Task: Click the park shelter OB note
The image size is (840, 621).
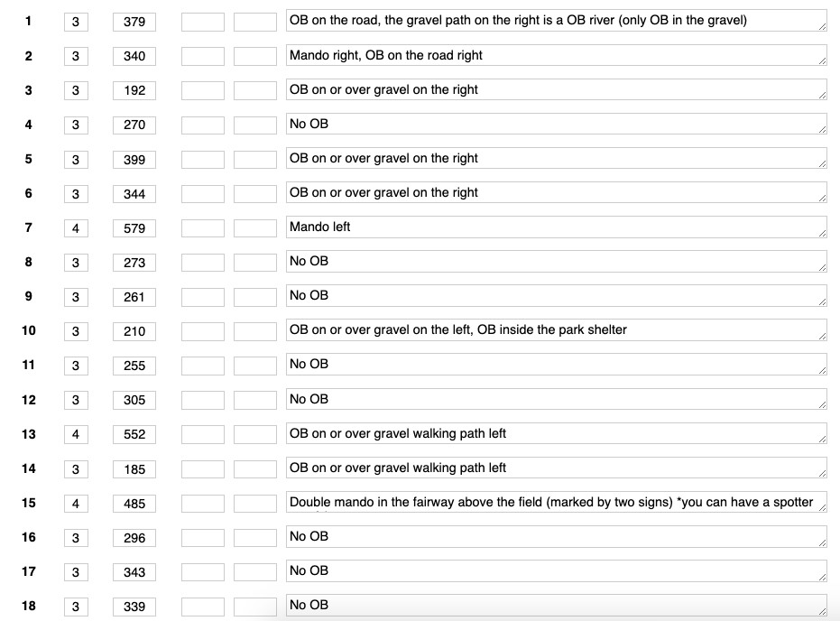Action: tap(555, 330)
